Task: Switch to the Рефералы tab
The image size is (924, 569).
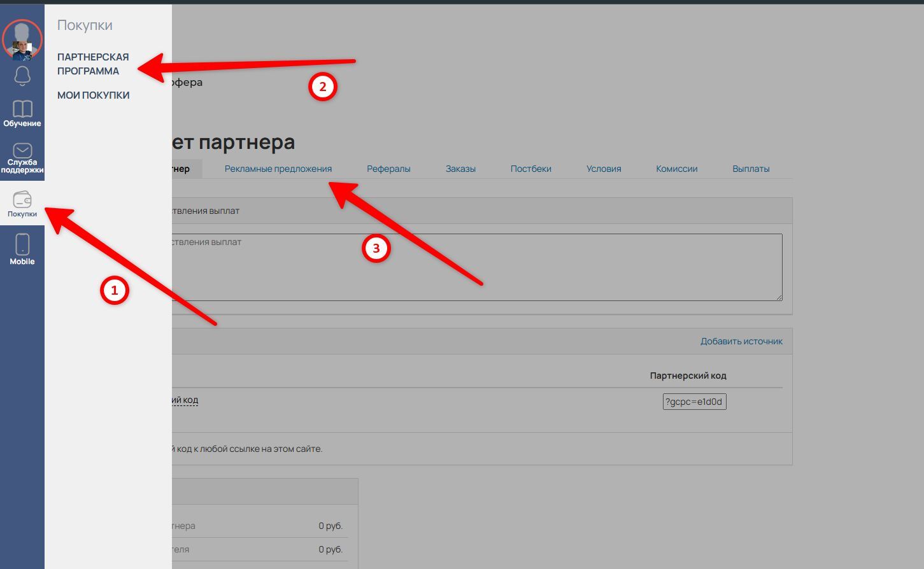Action: tap(388, 169)
